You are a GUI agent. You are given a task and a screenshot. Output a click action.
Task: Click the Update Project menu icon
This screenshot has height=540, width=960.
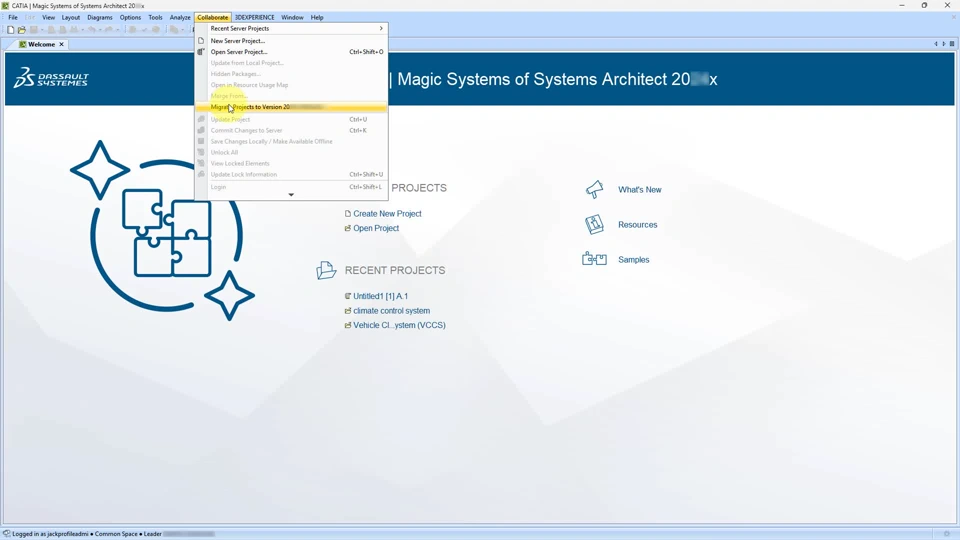(x=201, y=119)
